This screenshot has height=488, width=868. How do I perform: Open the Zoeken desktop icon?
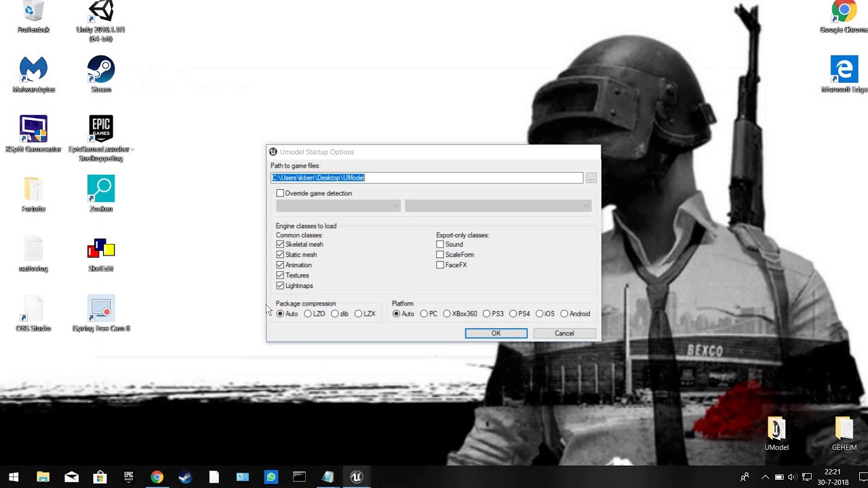pyautogui.click(x=101, y=194)
